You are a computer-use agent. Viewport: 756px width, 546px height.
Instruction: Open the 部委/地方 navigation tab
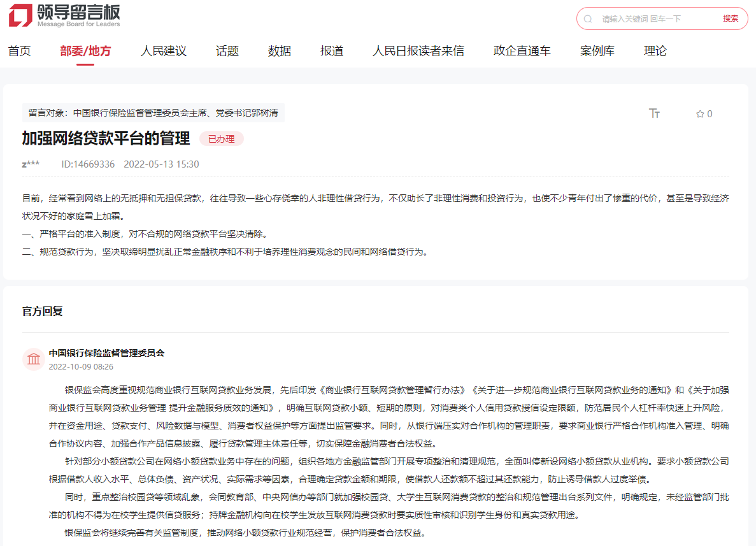pos(85,51)
